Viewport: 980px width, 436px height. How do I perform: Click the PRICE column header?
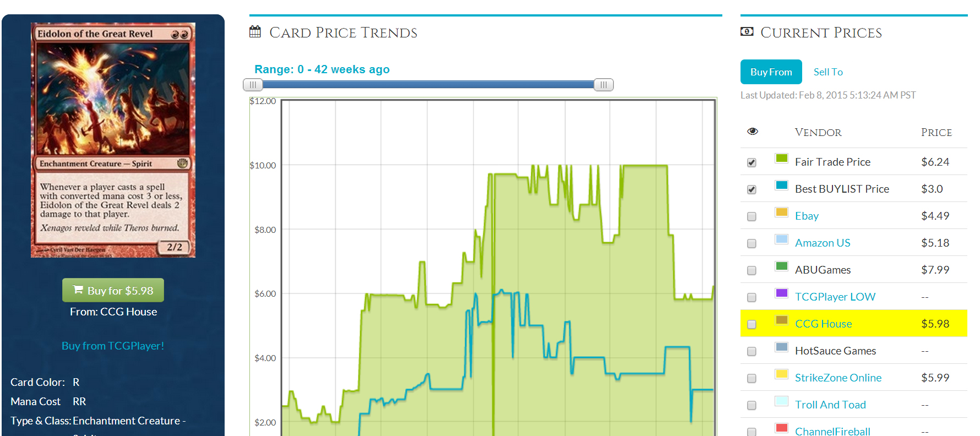936,132
